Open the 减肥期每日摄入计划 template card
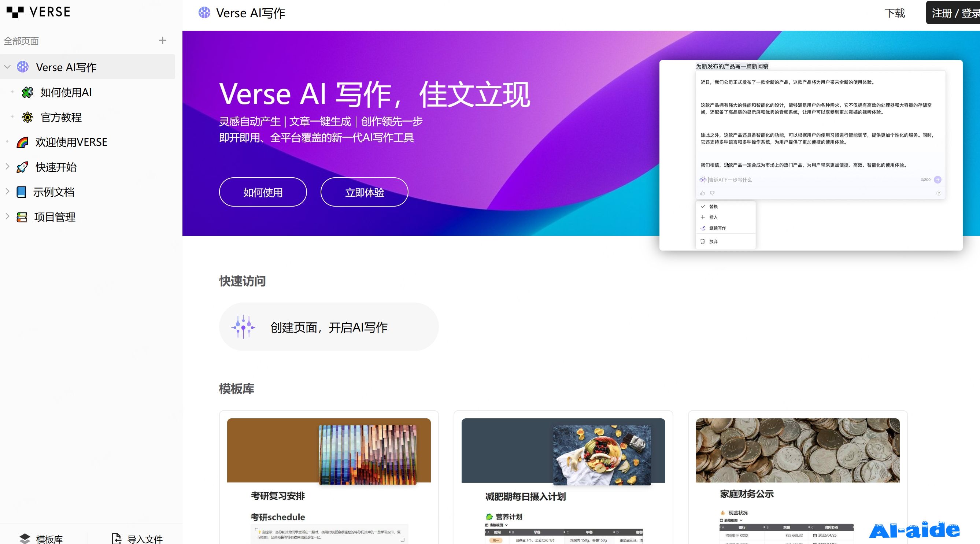This screenshot has width=980, height=544. pyautogui.click(x=563, y=477)
